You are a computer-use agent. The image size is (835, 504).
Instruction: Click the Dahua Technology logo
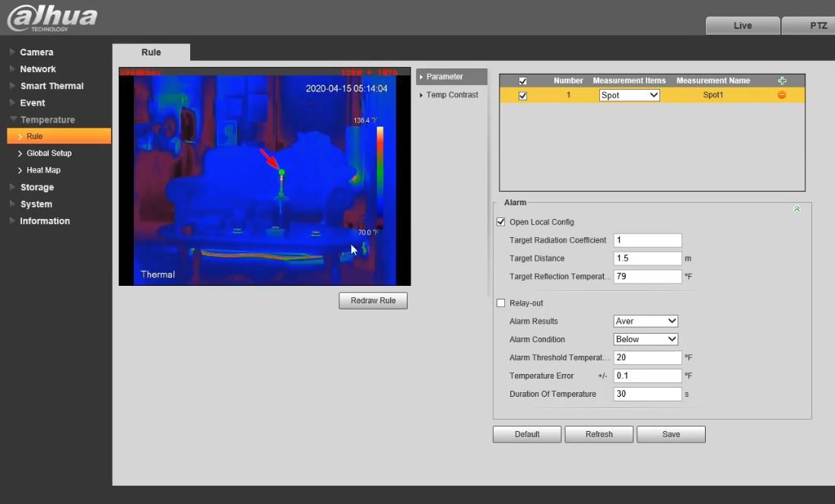[52, 18]
